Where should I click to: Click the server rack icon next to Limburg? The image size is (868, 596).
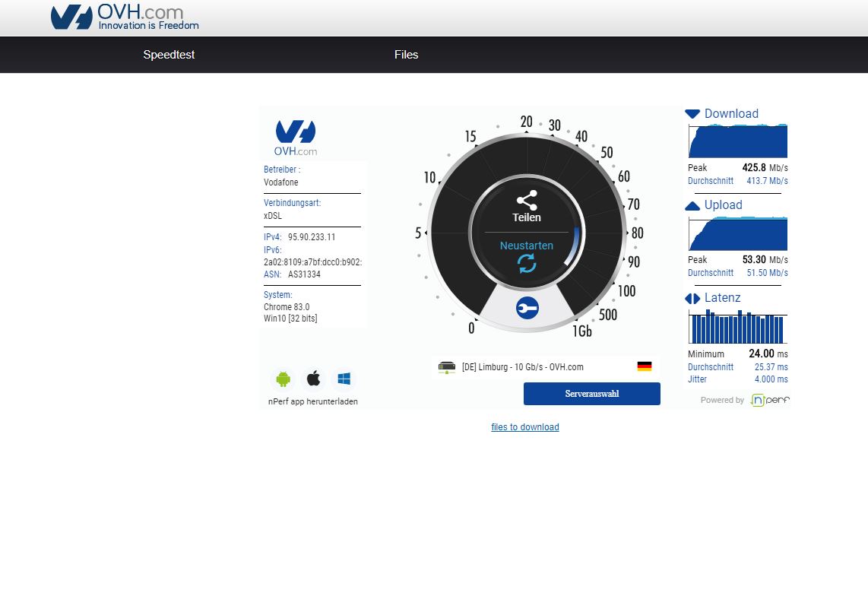pos(447,367)
